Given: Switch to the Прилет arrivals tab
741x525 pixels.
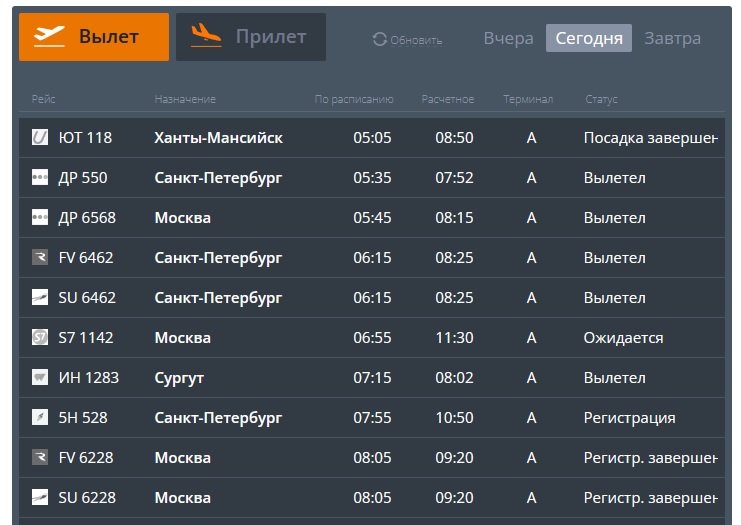Looking at the screenshot, I should tap(250, 37).
